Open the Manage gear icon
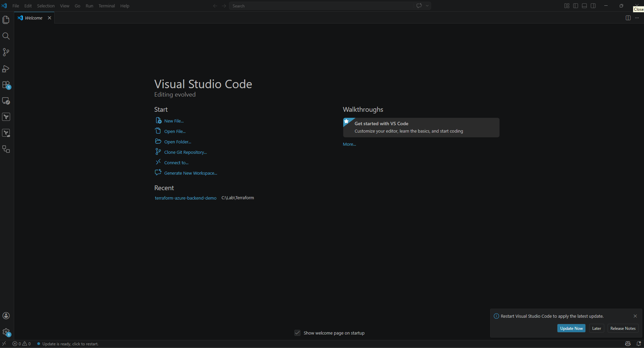Image resolution: width=644 pixels, height=348 pixels. tap(6, 332)
